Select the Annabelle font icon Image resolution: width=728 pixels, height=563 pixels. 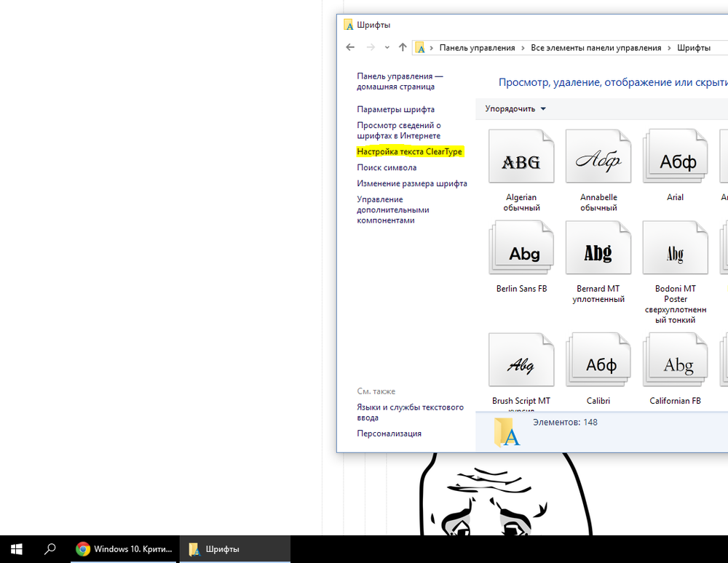598,157
